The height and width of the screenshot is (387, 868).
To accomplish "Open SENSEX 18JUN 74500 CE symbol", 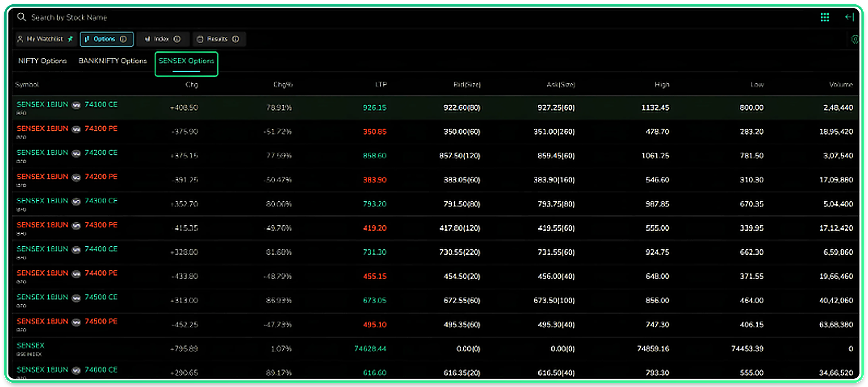I will tap(67, 297).
